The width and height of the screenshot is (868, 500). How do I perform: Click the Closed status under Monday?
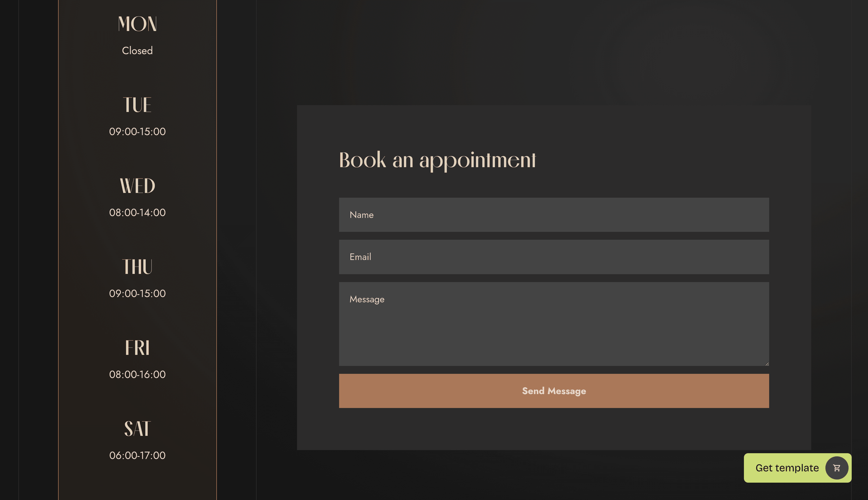click(137, 51)
